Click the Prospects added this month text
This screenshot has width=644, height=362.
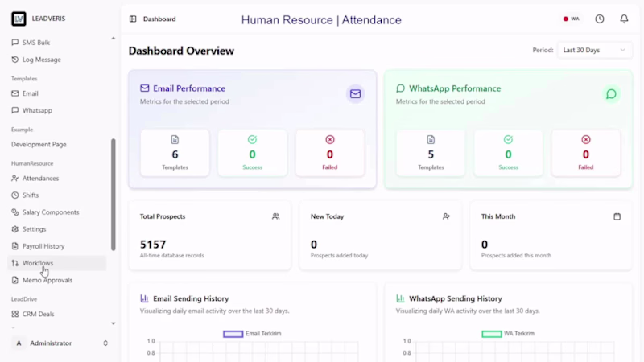pos(516,255)
